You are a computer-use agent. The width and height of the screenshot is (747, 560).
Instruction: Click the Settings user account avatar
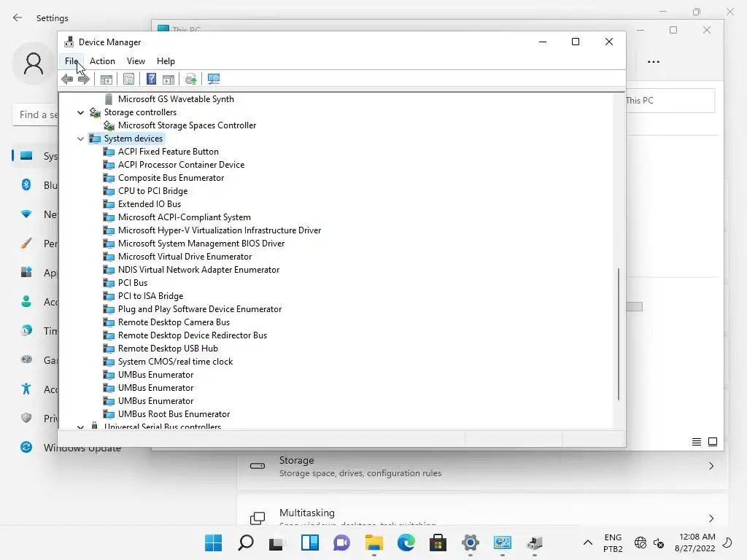tap(34, 63)
